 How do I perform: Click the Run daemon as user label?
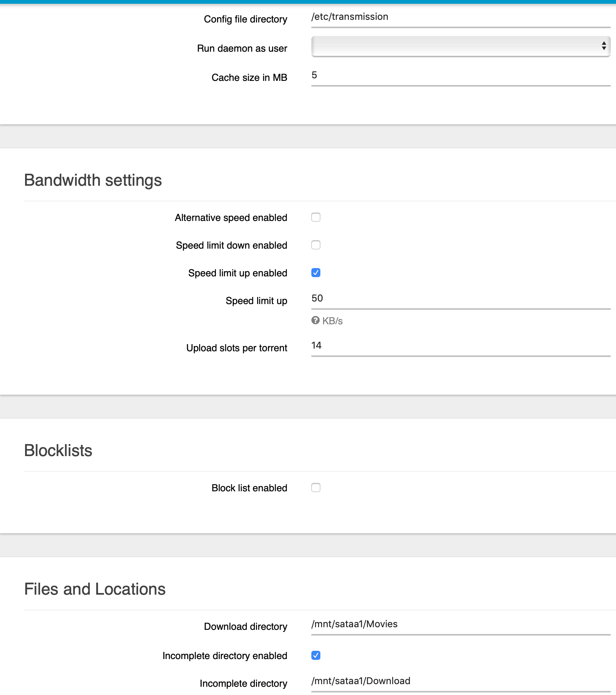tap(242, 49)
